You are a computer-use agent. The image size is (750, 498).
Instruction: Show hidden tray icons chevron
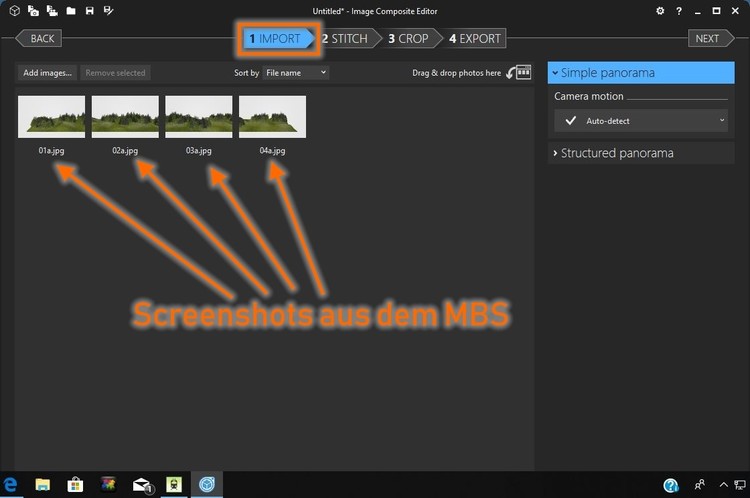[x=723, y=485]
